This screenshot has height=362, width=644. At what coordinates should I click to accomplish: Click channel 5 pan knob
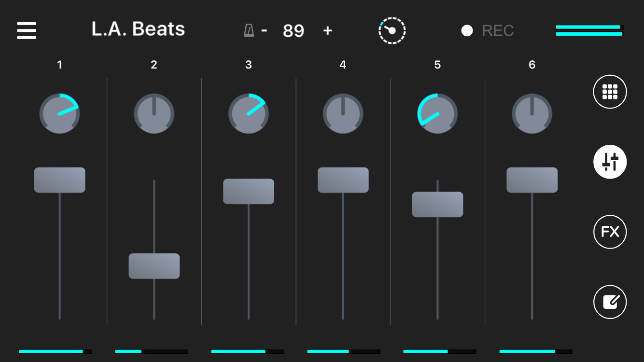click(x=437, y=114)
